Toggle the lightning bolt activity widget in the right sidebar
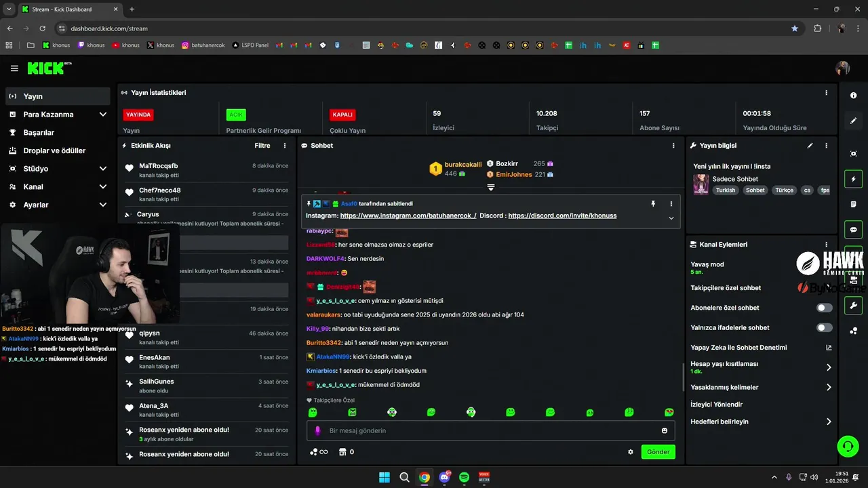Screen dimensions: 868x488 pyautogui.click(x=854, y=179)
